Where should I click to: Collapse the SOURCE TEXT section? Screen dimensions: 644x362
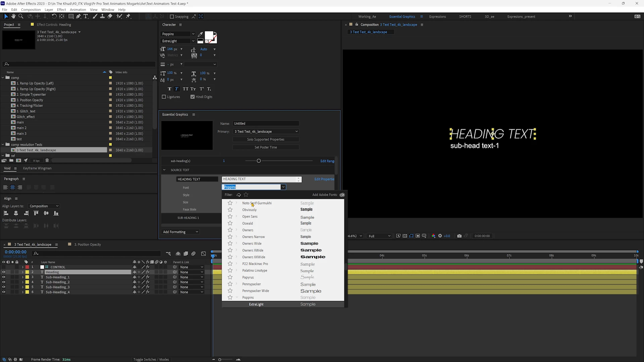[x=164, y=170]
